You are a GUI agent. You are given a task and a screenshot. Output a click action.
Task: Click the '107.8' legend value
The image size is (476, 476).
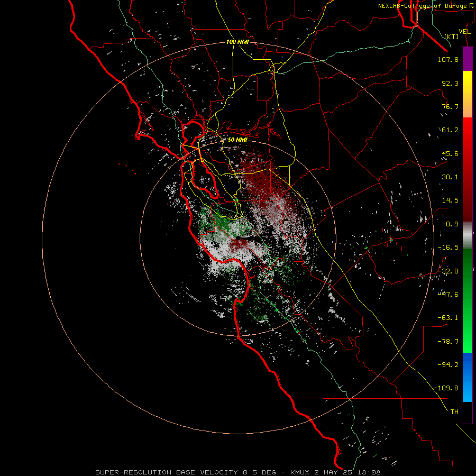[x=448, y=59]
